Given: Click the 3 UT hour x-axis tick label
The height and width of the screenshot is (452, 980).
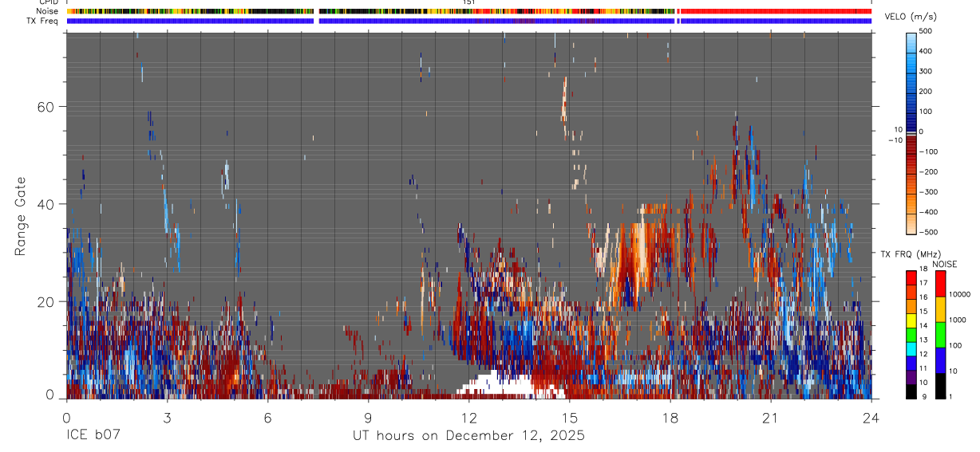Looking at the screenshot, I should click(167, 417).
